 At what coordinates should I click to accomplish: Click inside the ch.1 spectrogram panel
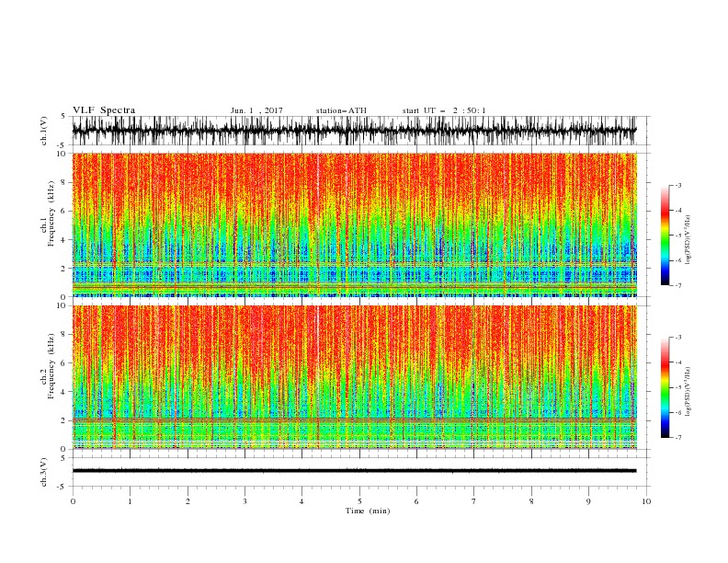354,224
